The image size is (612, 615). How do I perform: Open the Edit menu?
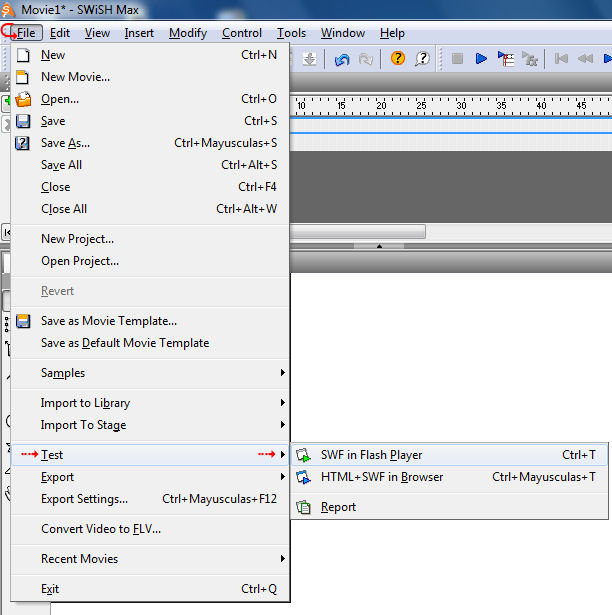60,33
